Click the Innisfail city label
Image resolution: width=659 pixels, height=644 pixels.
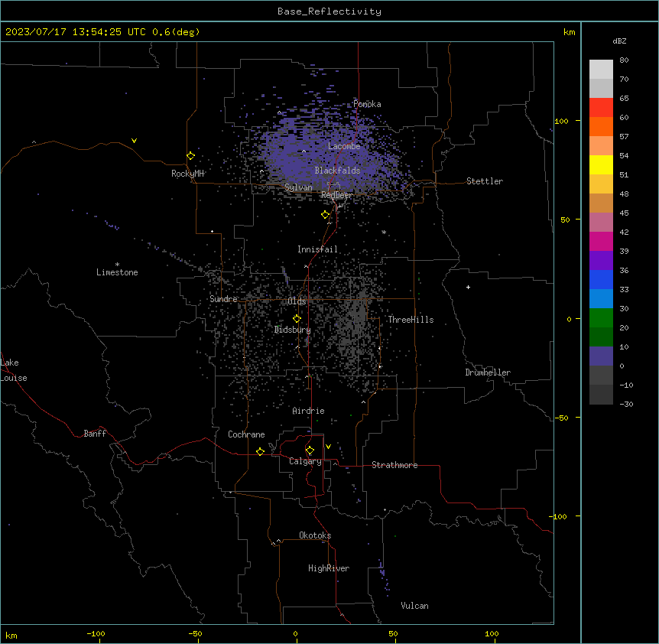[318, 249]
